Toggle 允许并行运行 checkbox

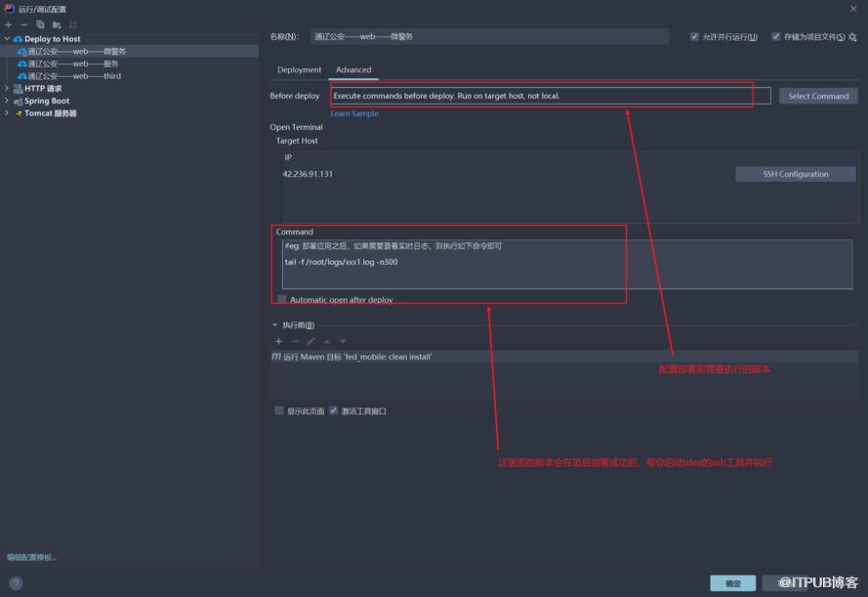[x=694, y=36]
